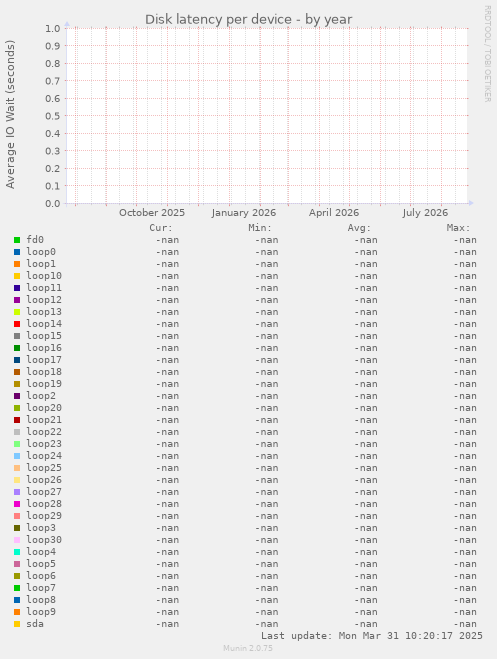Click the green fd0 legend swatch
Viewport: 497px width, 659px height.
point(17,240)
